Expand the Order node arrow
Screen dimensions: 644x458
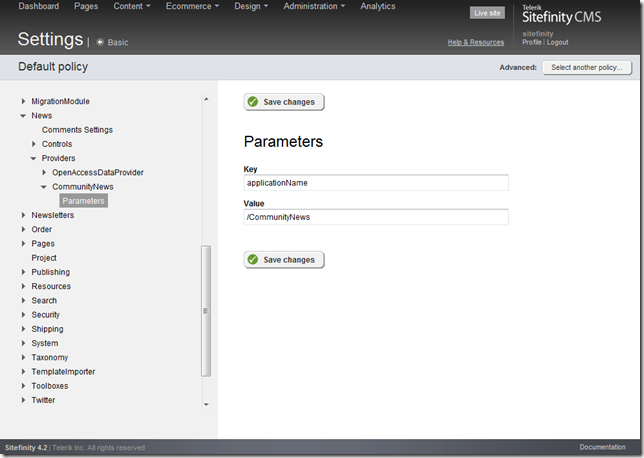23,229
